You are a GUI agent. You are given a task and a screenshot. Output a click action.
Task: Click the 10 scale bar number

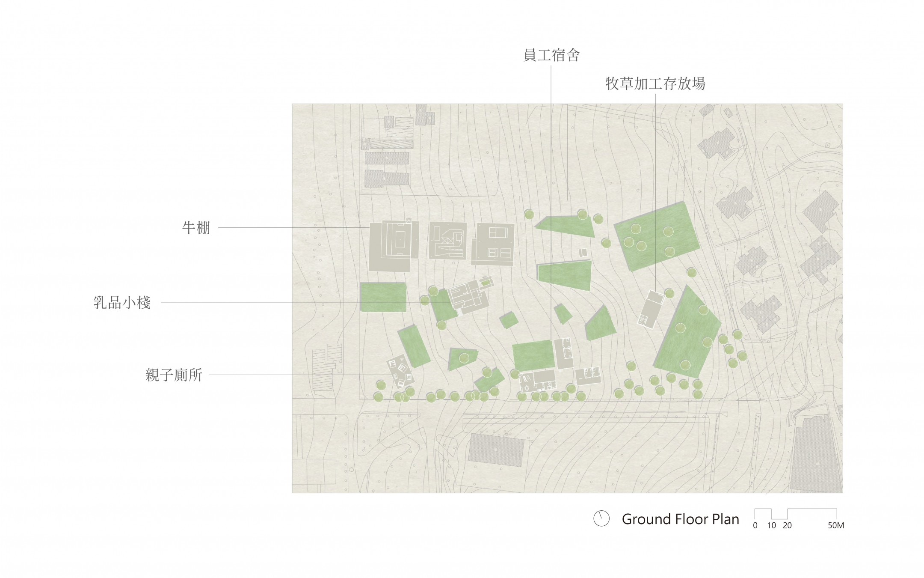point(771,525)
